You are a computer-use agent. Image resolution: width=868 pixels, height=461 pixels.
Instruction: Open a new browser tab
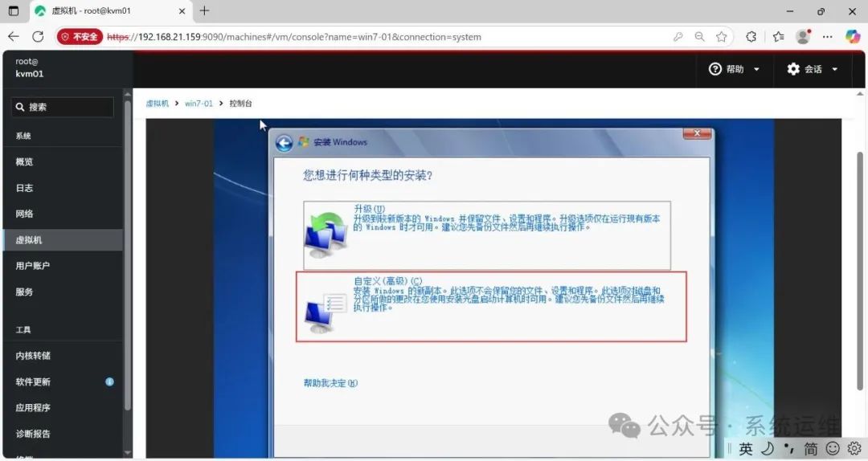pyautogui.click(x=204, y=10)
